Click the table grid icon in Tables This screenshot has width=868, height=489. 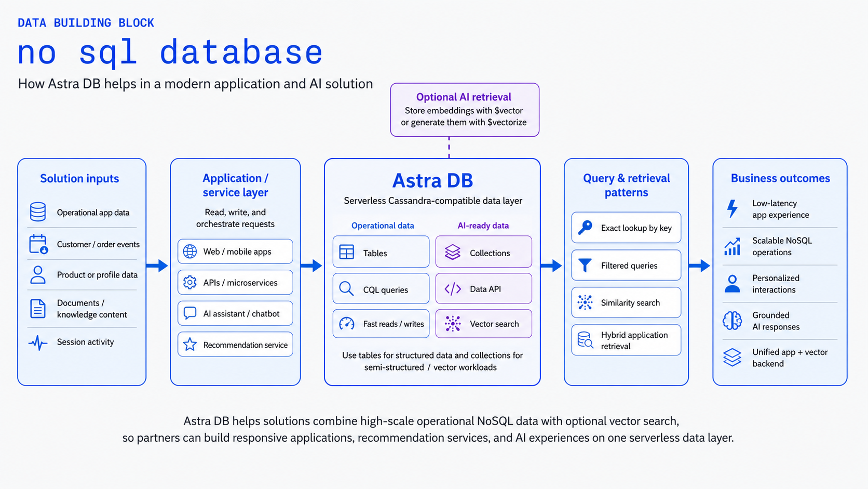point(347,253)
